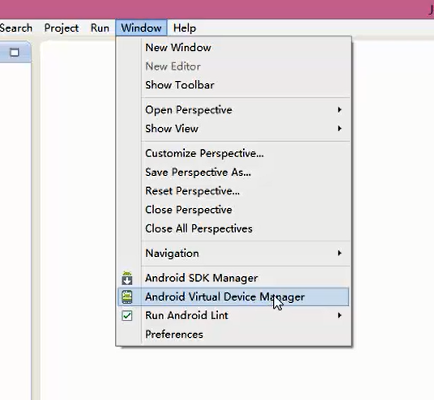Open the Help menu
This screenshot has width=434, height=400.
click(184, 28)
